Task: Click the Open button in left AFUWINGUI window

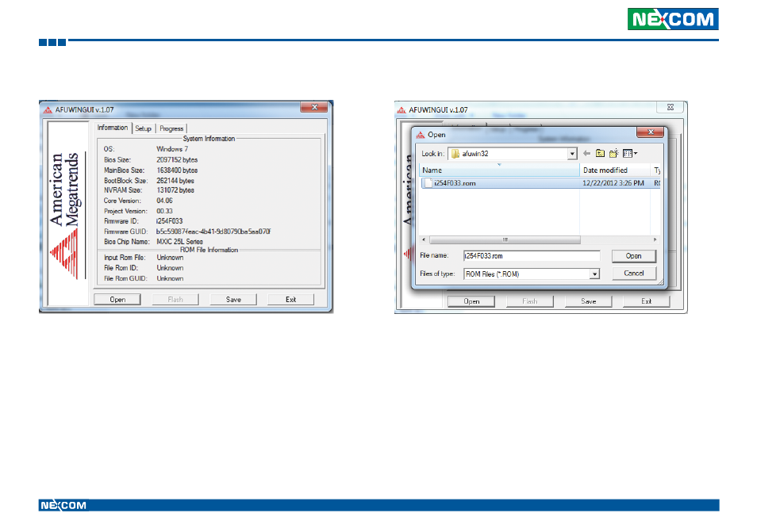Action: pyautogui.click(x=117, y=300)
